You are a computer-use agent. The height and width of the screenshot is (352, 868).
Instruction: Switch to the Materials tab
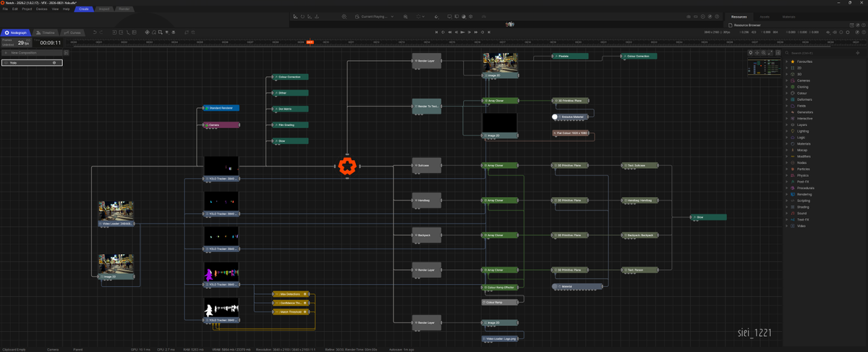pyautogui.click(x=789, y=16)
